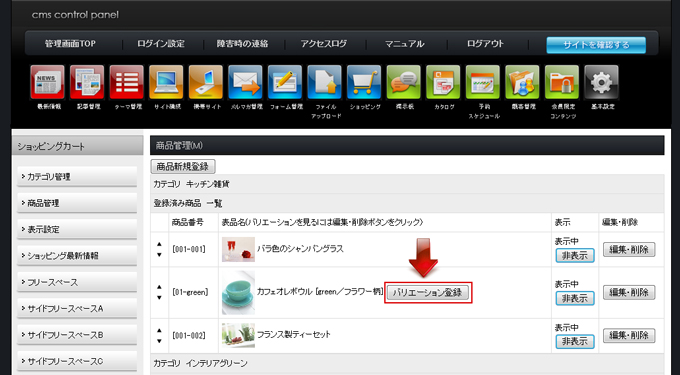
Task: Open the reservation schedule calendar icon
Action: tap(483, 82)
